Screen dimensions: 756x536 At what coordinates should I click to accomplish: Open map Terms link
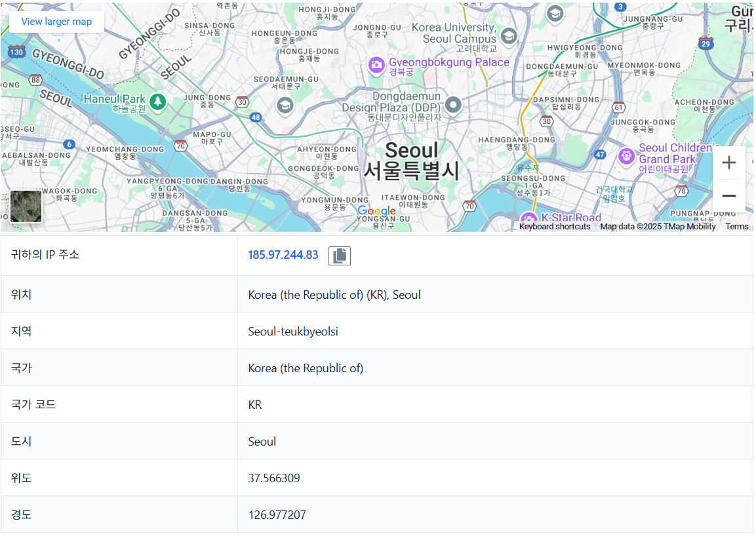pos(737,227)
